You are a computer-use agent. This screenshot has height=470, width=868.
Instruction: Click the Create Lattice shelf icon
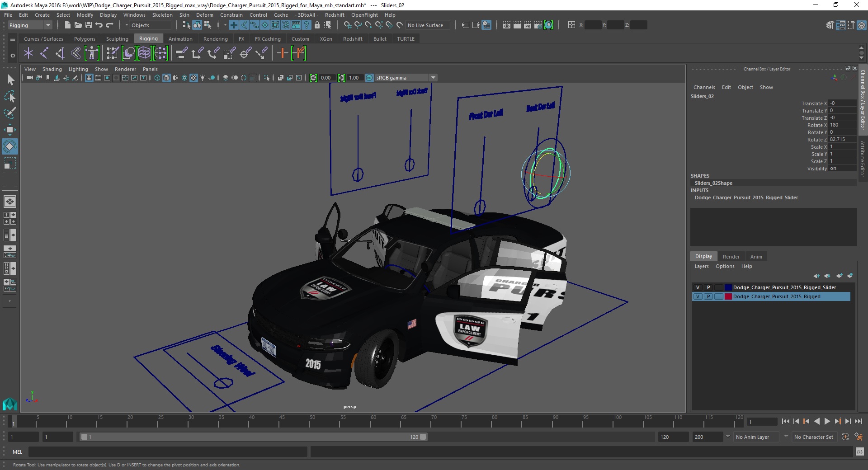pos(144,53)
